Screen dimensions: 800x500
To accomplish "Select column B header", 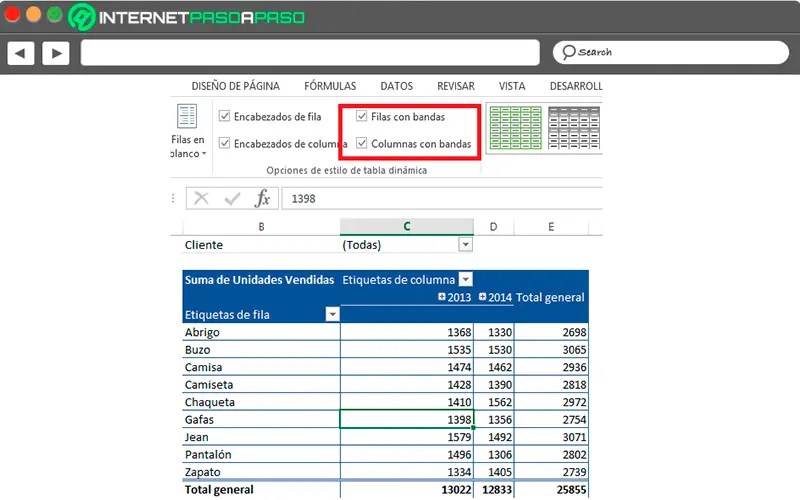I will pos(261,227).
